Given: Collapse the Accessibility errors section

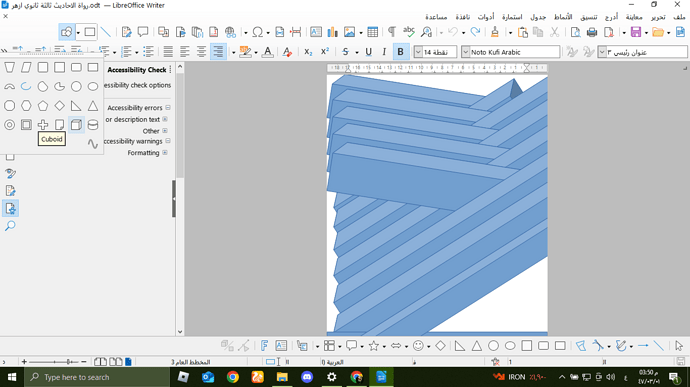Looking at the screenshot, I should click(168, 107).
